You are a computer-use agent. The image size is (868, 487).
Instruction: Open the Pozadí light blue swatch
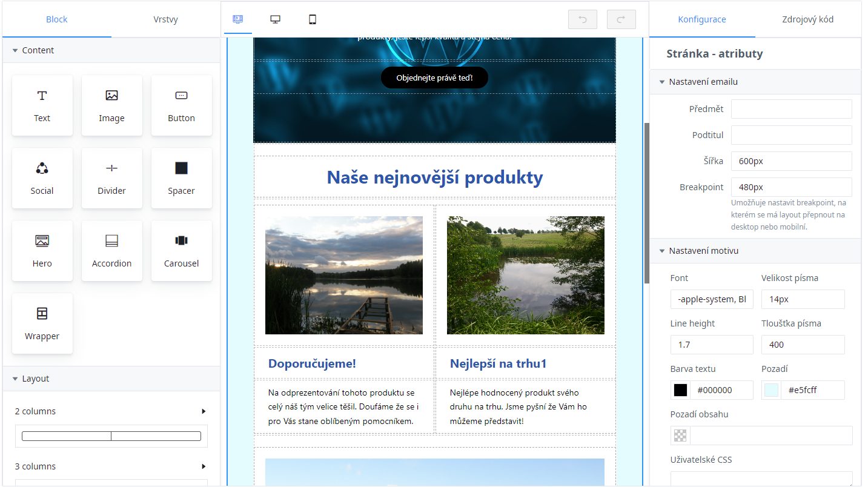tap(771, 390)
